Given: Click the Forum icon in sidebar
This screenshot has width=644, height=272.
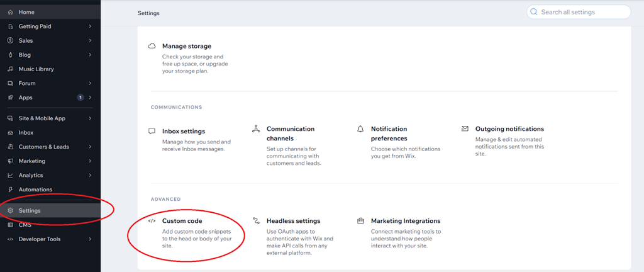Looking at the screenshot, I should click(x=11, y=83).
